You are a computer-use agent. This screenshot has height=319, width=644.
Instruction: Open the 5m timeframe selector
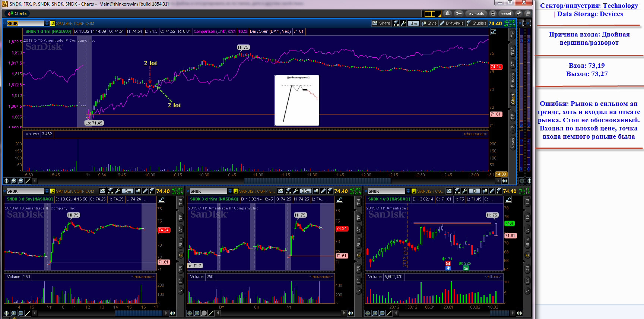coord(128,191)
